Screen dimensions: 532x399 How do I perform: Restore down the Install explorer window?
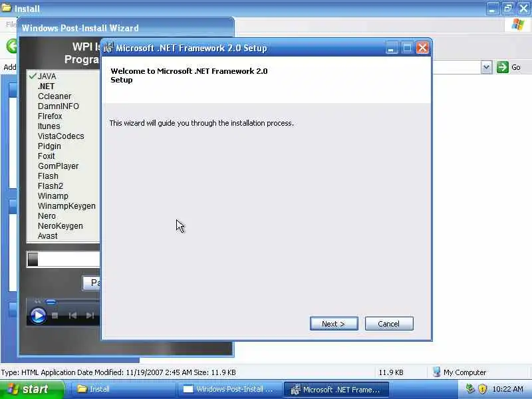(x=508, y=8)
